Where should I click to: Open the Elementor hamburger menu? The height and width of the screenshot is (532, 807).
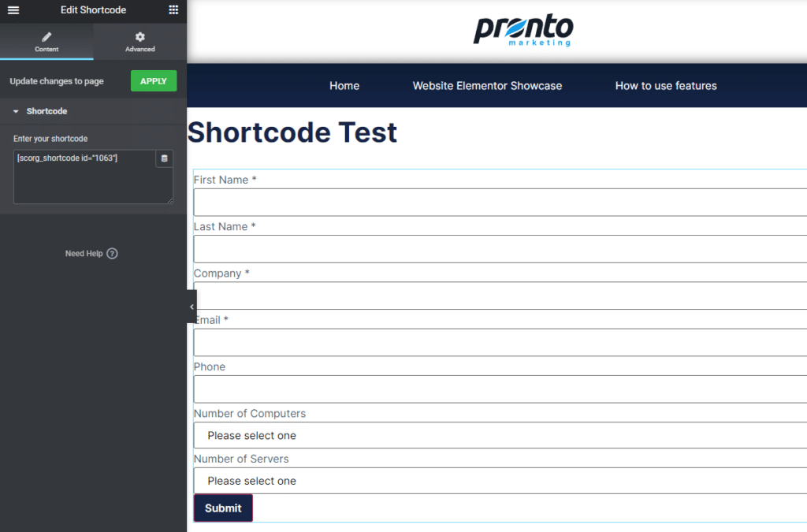point(13,10)
